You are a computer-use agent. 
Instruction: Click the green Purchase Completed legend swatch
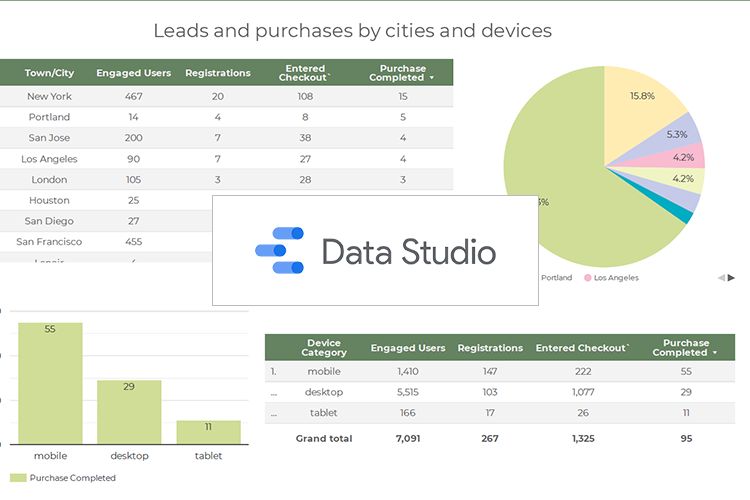click(18, 478)
